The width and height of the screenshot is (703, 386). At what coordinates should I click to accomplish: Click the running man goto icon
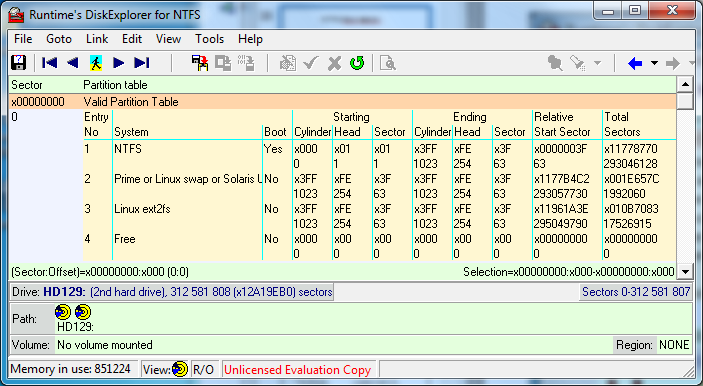95,63
